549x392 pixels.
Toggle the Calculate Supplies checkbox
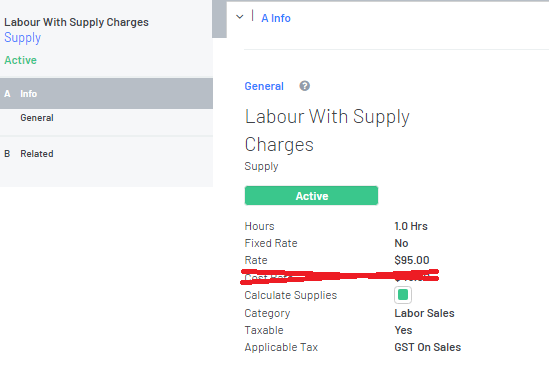coord(403,295)
